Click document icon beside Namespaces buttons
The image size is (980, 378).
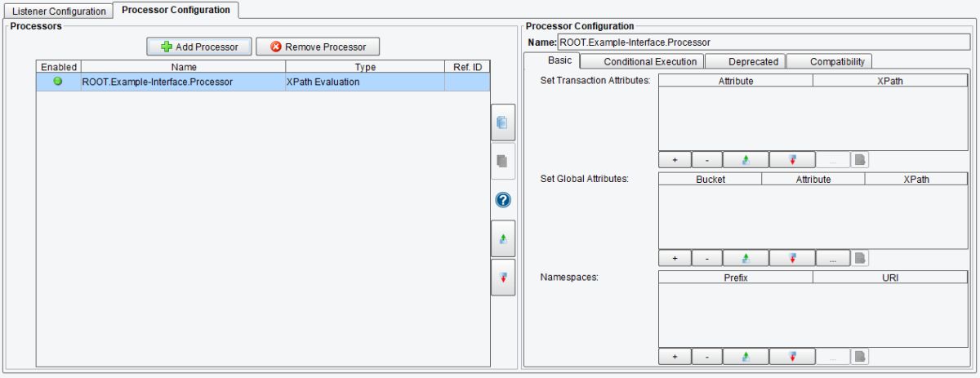click(859, 357)
